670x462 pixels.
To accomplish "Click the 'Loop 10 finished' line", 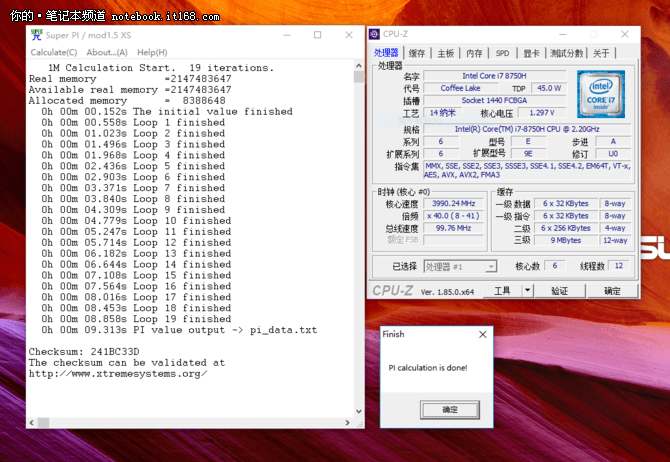I will coord(136,221).
